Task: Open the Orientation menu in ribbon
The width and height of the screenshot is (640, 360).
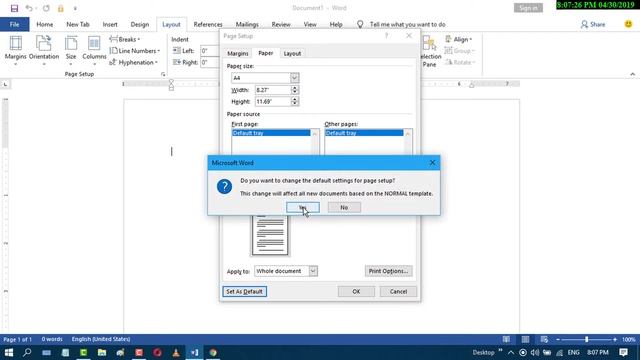Action: point(44,51)
